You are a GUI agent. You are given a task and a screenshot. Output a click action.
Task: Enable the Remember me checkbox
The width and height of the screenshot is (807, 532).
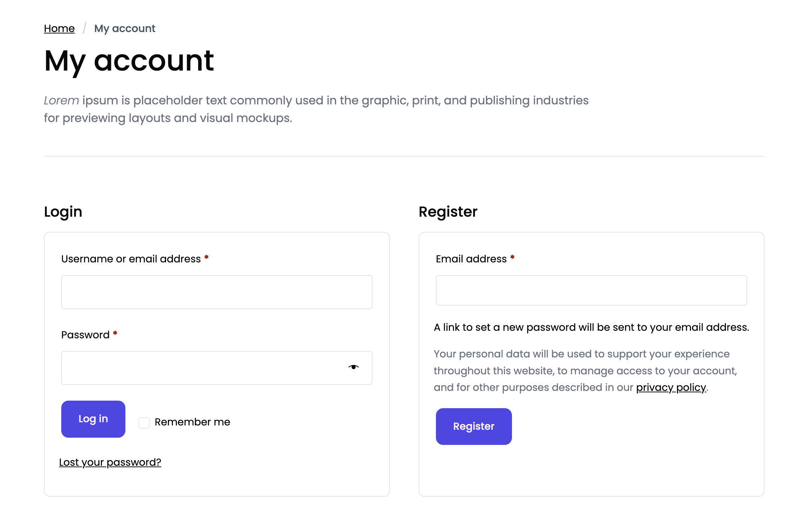coord(144,423)
